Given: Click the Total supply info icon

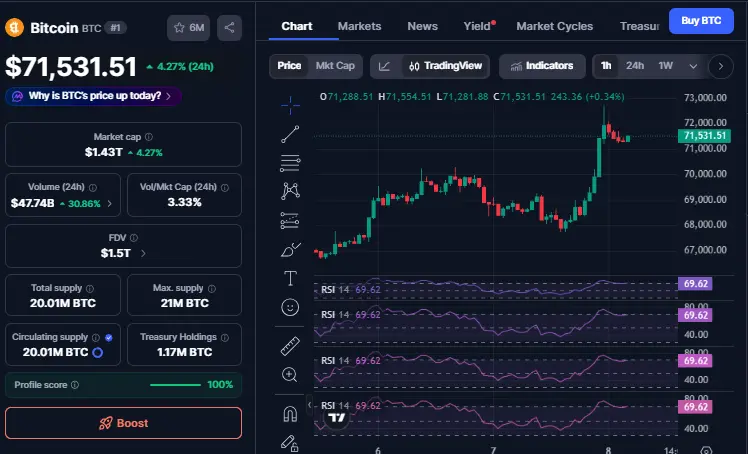Looking at the screenshot, I should [90, 289].
